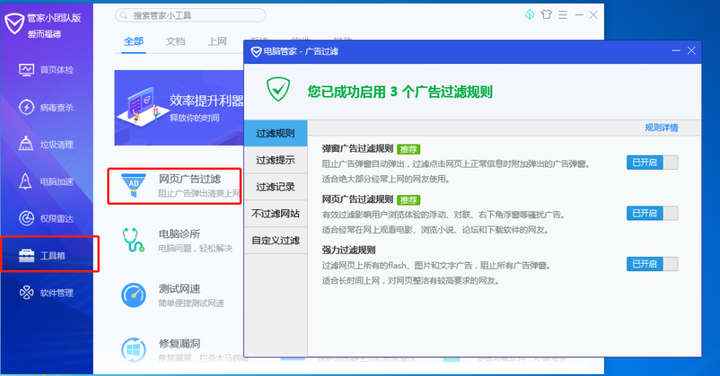Select the 过滤规则 tab
This screenshot has height=376, width=720.
coord(276,133)
